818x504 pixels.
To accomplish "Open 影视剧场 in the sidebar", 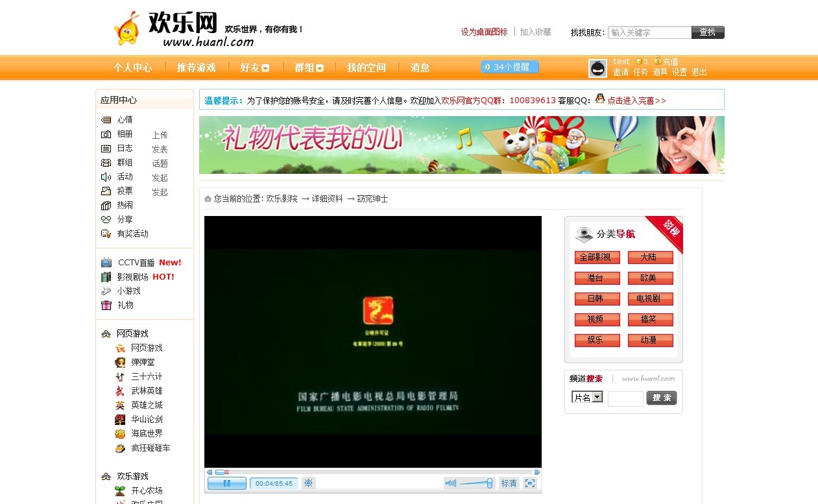I will [133, 277].
